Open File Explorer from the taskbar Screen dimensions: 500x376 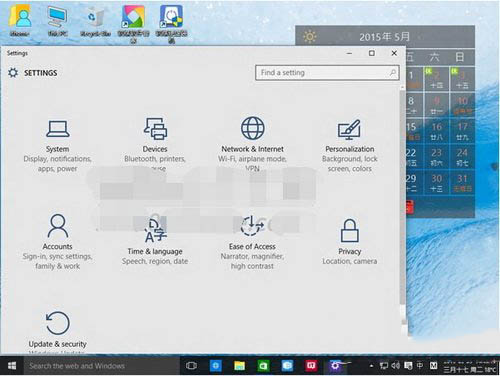(x=239, y=366)
